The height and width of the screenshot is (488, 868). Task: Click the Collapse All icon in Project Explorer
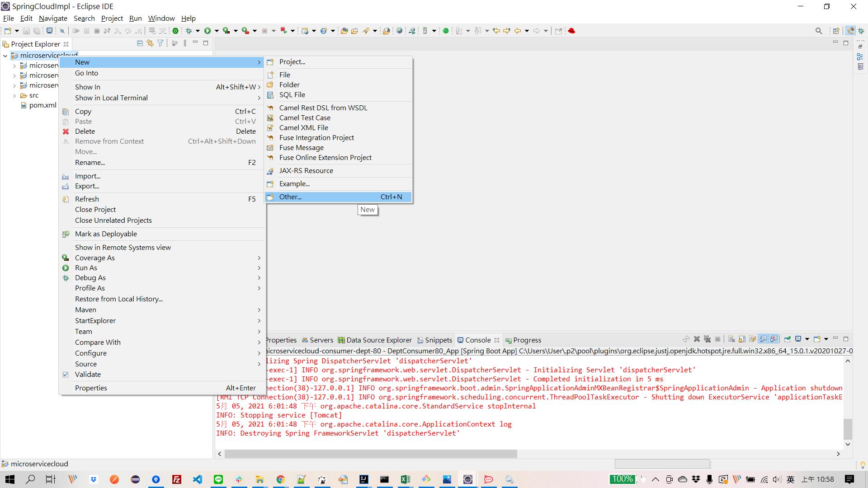(x=140, y=43)
